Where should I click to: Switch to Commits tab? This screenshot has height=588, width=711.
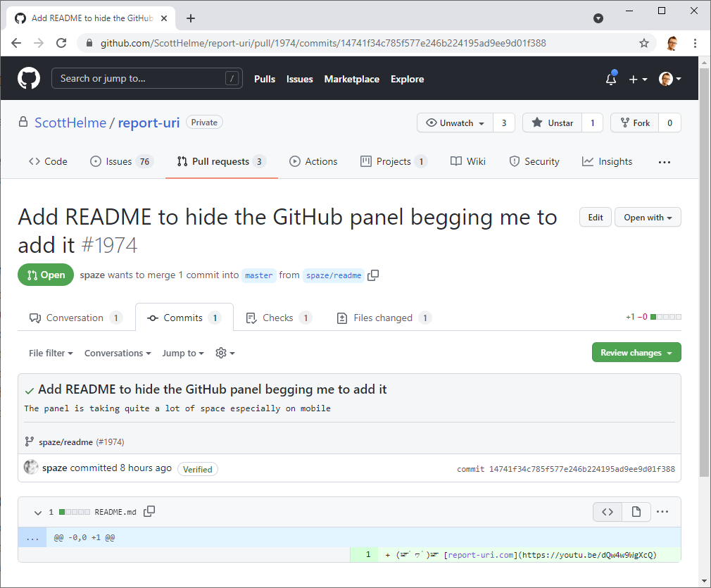184,318
